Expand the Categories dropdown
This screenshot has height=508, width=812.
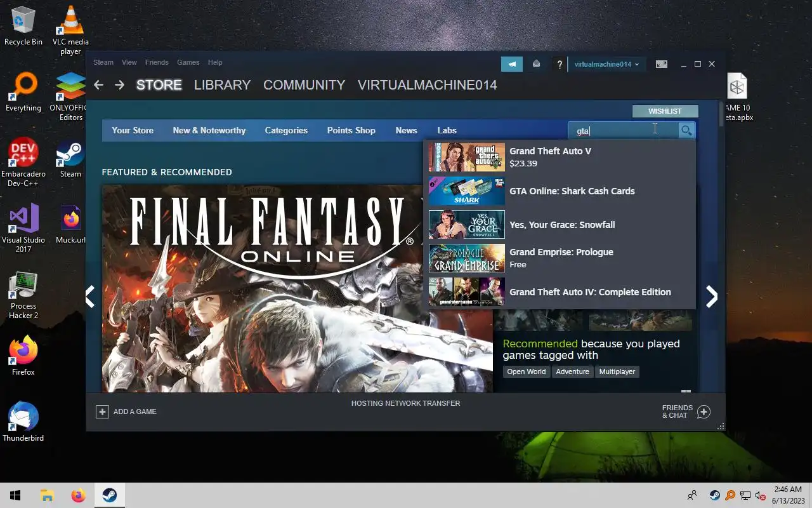286,130
